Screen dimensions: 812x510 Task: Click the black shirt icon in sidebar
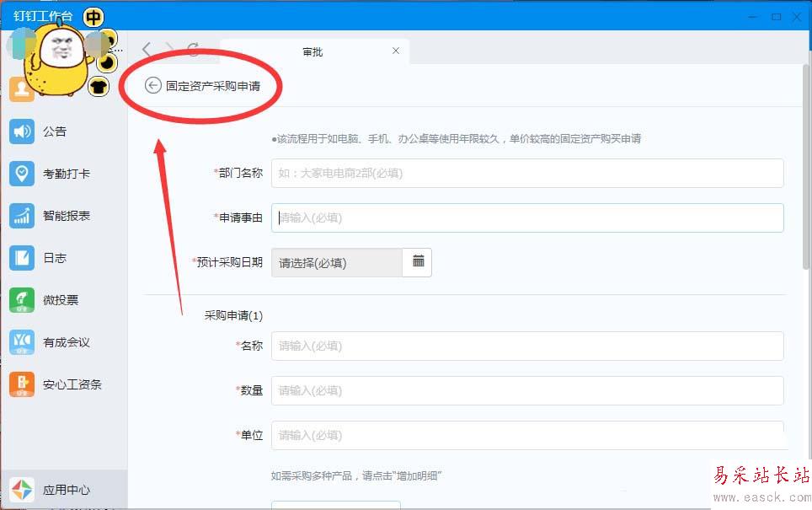coord(99,86)
